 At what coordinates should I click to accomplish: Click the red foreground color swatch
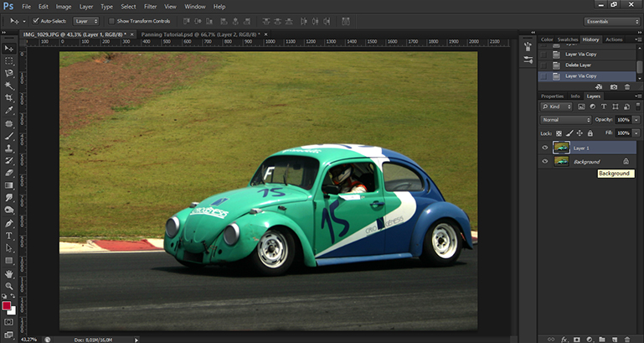7,306
